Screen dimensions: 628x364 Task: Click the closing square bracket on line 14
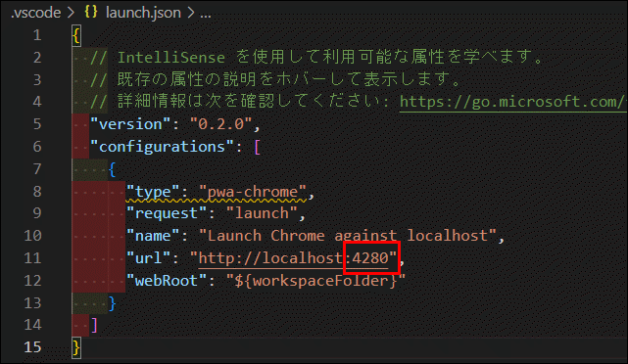pyautogui.click(x=94, y=325)
